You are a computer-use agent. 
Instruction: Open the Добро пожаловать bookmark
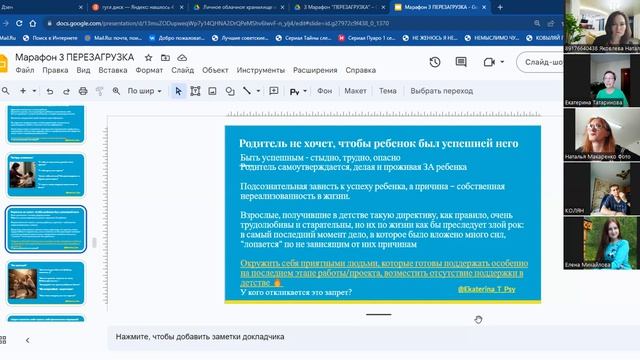[177, 38]
